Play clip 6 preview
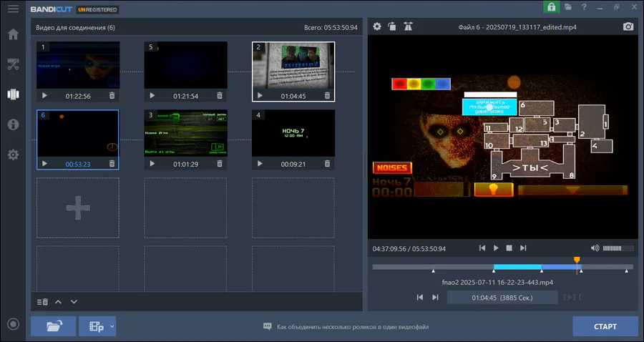644x342 pixels. tap(44, 163)
